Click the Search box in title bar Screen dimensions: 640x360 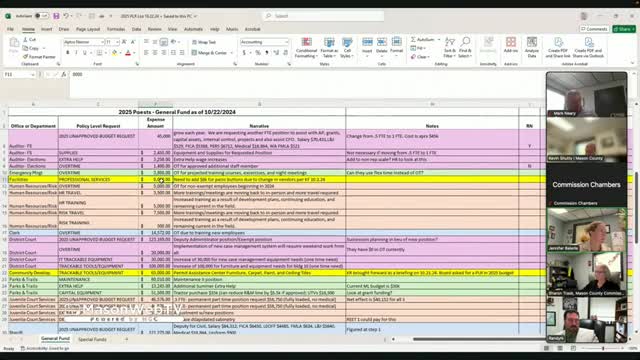323,16
